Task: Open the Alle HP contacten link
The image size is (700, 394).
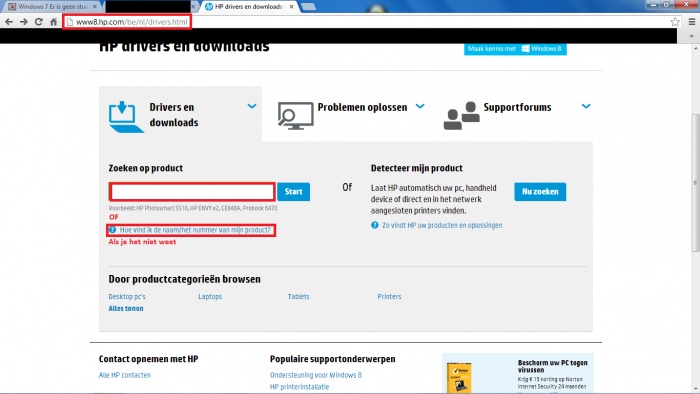Action: [x=125, y=375]
